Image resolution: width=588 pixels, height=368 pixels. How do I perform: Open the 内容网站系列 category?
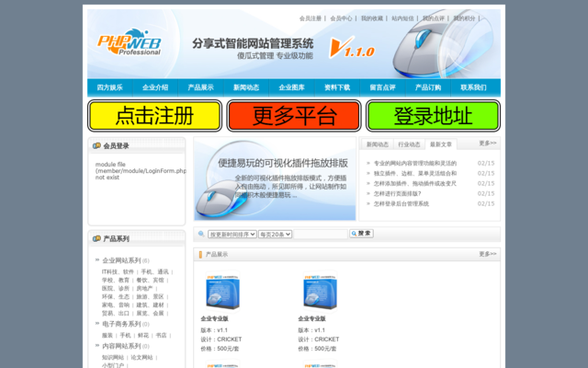121,346
